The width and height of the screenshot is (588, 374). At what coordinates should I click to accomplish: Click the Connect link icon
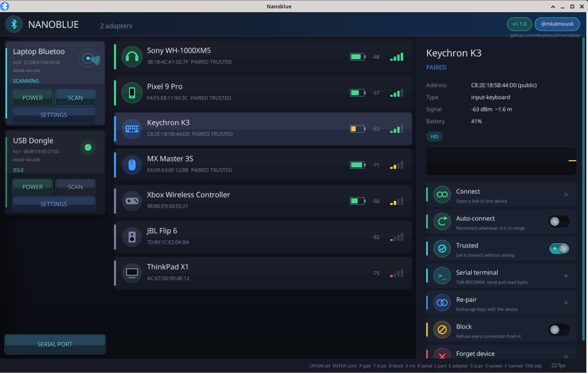(x=442, y=195)
